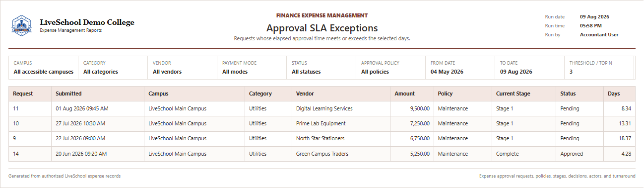Click LiveSchool Main Campus in request 11 row
The image size is (644, 188).
click(x=178, y=108)
